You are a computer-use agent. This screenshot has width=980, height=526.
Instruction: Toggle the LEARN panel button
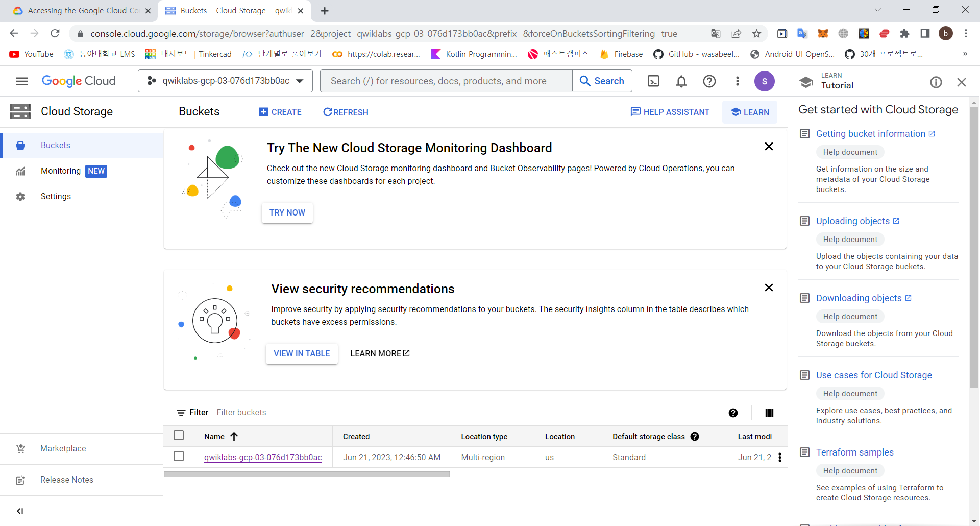click(750, 112)
